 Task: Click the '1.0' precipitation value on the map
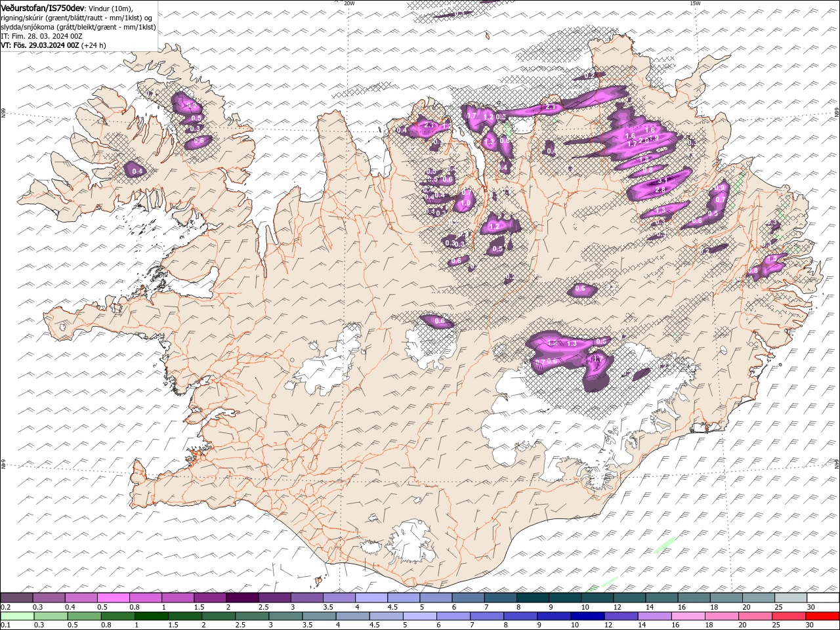coord(466,203)
